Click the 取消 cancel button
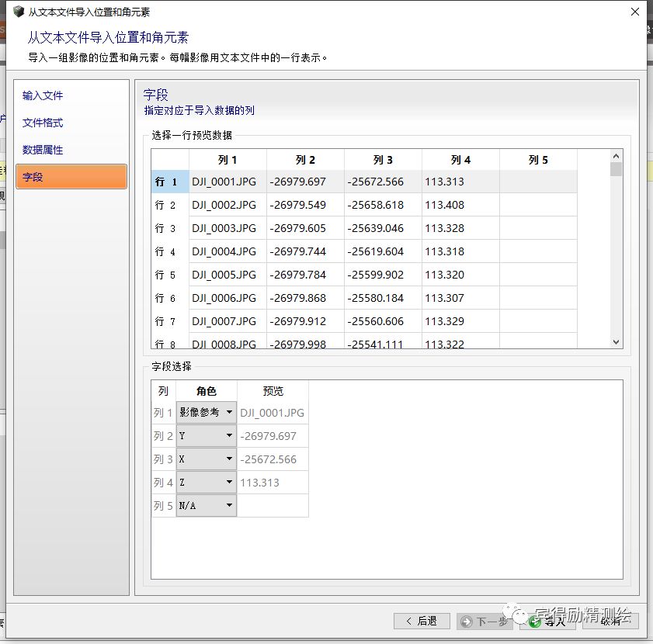The height and width of the screenshot is (644, 653). [610, 621]
